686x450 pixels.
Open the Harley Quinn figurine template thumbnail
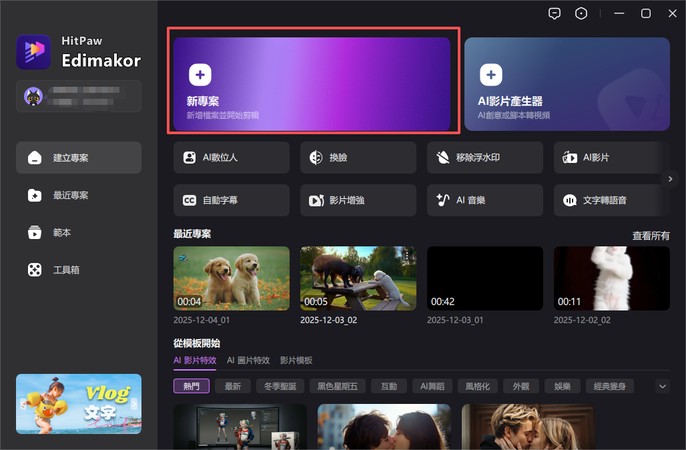pos(240,426)
